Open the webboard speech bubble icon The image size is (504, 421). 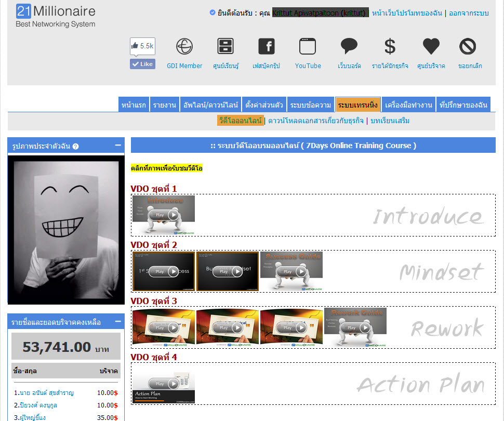(349, 46)
